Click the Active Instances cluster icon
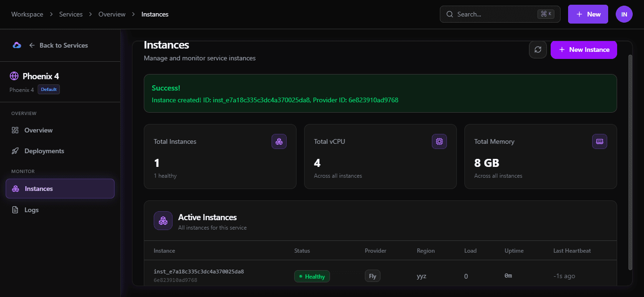Screen dimensions: 644x297 point(163,220)
